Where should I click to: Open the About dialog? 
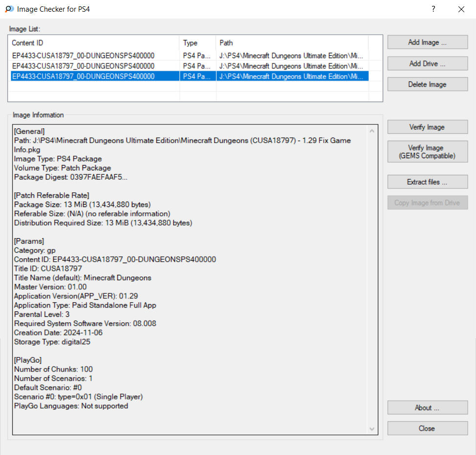(428, 408)
